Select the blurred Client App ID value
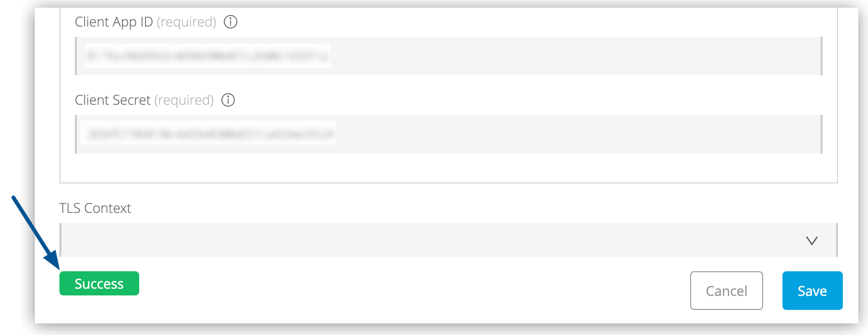Screen dimensions: 868x335 [x=208, y=56]
